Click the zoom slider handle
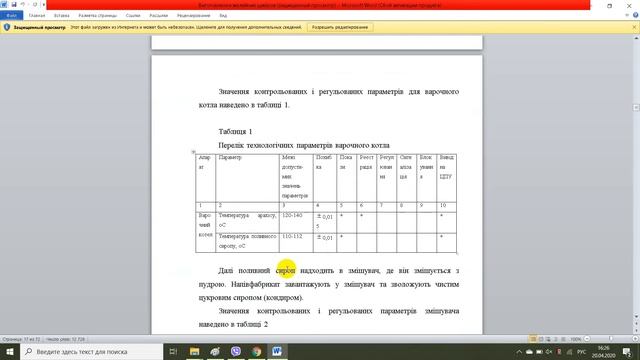 click(611, 339)
